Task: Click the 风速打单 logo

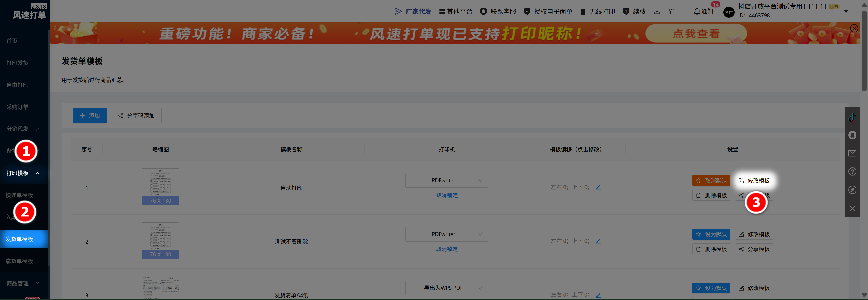Action: [x=29, y=15]
